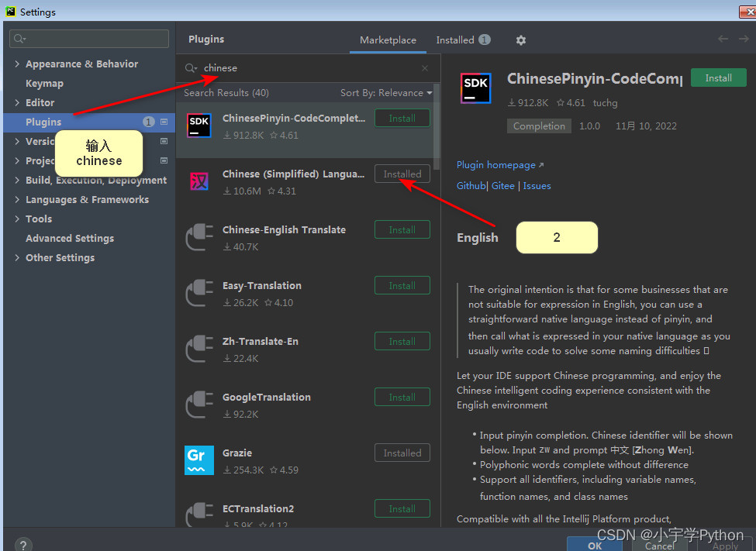Go forward with the right arrow
The image size is (756, 551).
[744, 39]
